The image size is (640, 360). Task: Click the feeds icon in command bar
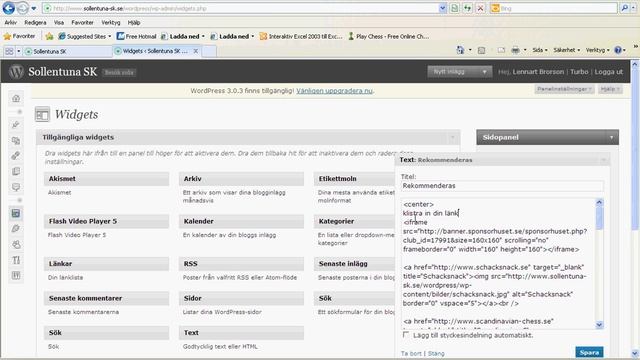(x=482, y=50)
